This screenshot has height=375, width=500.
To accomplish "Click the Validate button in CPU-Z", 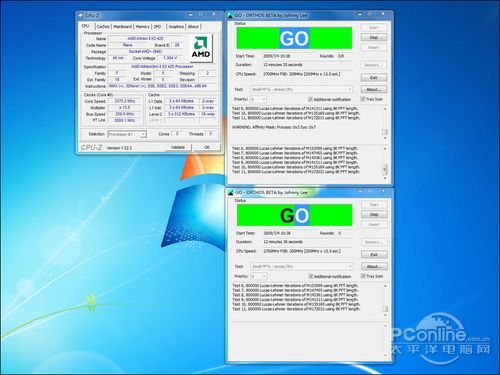I will click(x=178, y=147).
